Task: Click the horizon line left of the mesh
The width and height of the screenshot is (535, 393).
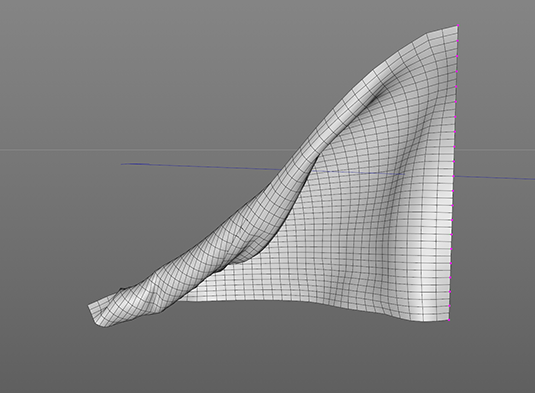Action: tap(147, 149)
